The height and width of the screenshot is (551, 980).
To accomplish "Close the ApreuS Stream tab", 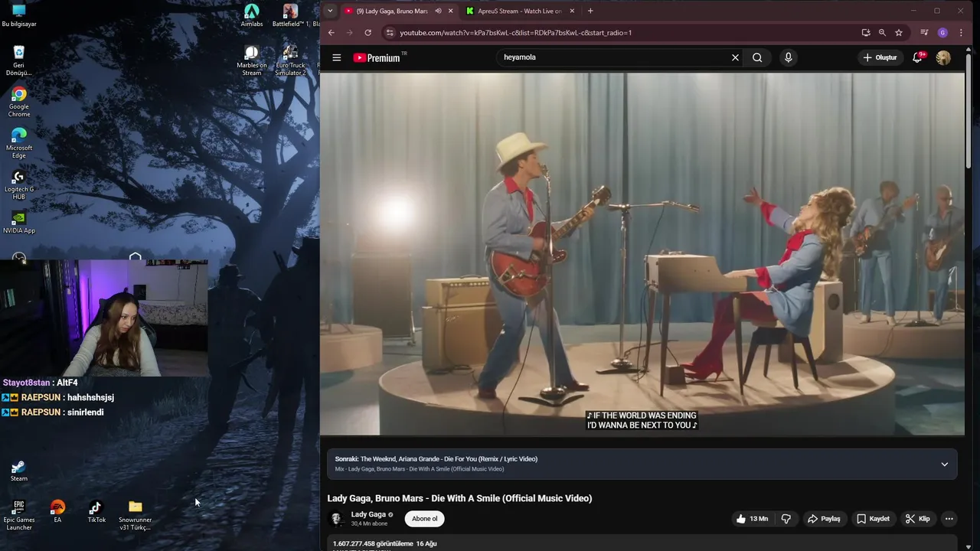I will point(572,11).
